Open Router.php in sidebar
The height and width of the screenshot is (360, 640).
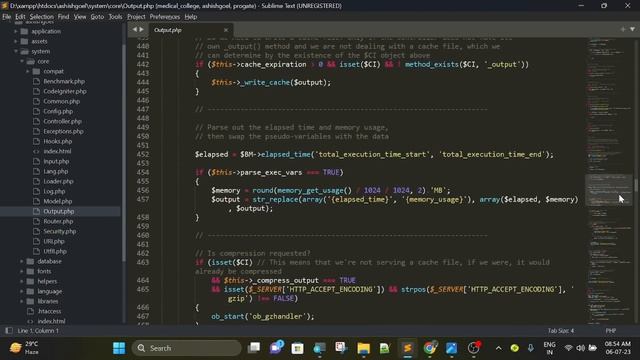click(58, 221)
